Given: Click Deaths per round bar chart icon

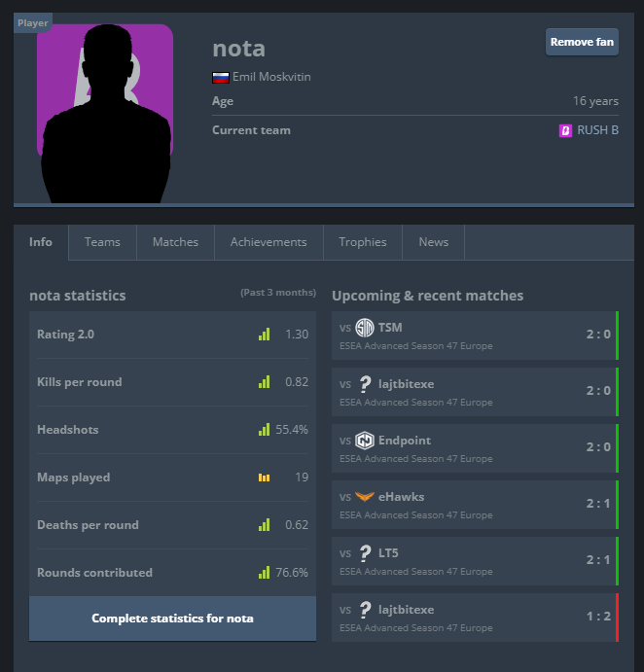Looking at the screenshot, I should [264, 525].
